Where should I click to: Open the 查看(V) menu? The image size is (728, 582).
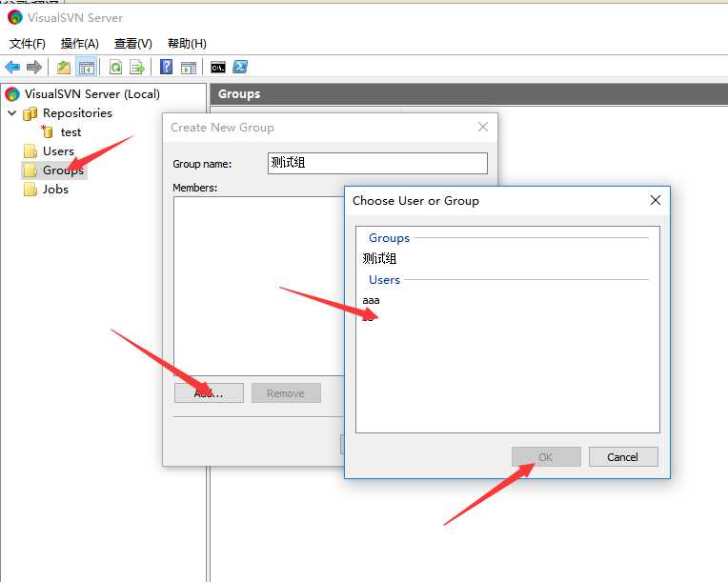133,44
